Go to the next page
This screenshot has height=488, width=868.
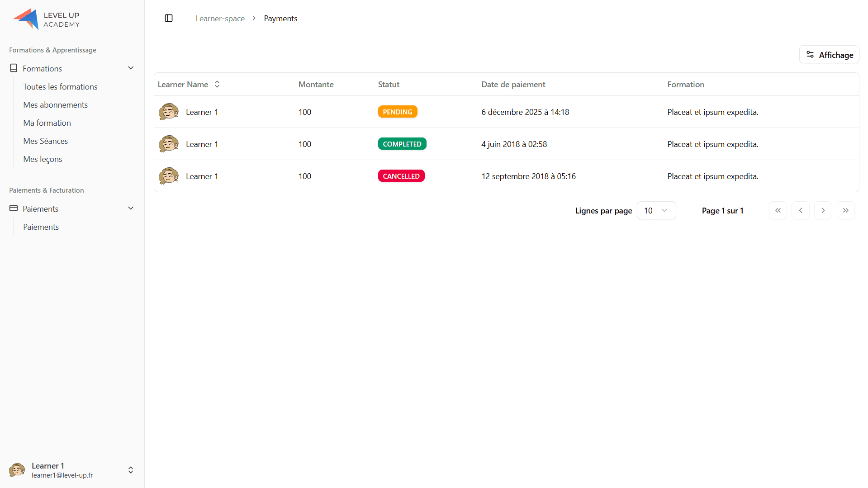(x=823, y=210)
